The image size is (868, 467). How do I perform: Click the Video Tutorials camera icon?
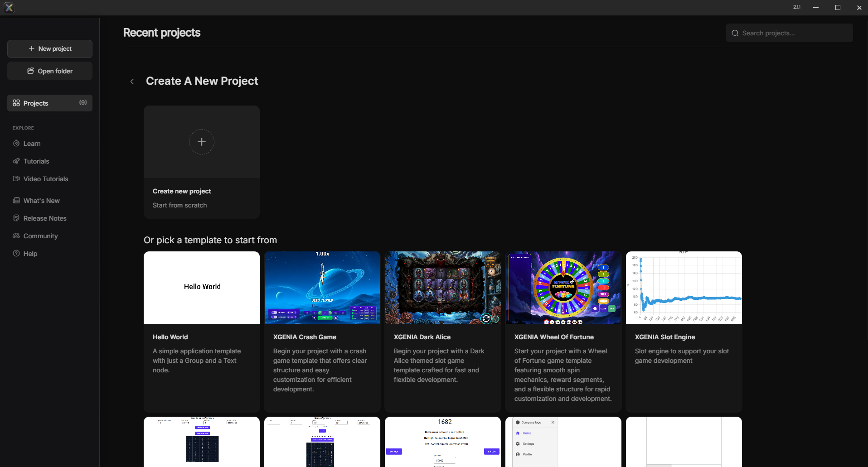[x=16, y=179]
